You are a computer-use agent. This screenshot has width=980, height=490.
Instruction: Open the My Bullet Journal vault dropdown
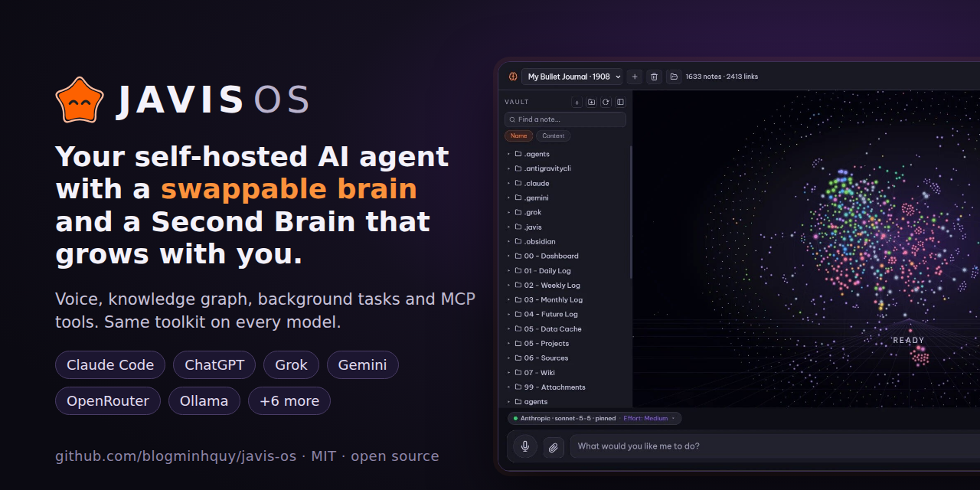pos(572,77)
